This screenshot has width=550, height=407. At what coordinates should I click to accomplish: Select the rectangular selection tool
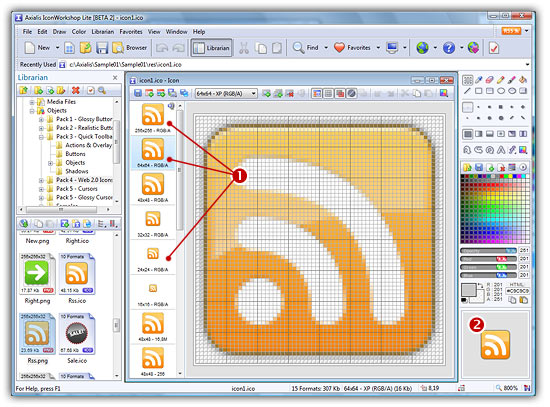tap(467, 80)
